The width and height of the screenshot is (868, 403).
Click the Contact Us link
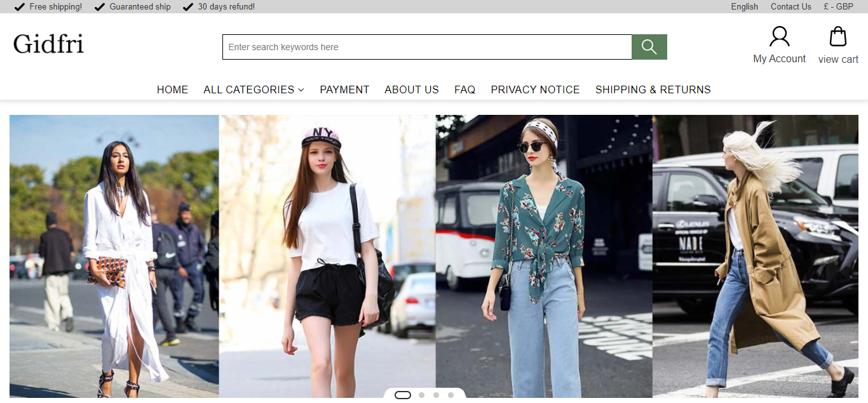(x=790, y=6)
